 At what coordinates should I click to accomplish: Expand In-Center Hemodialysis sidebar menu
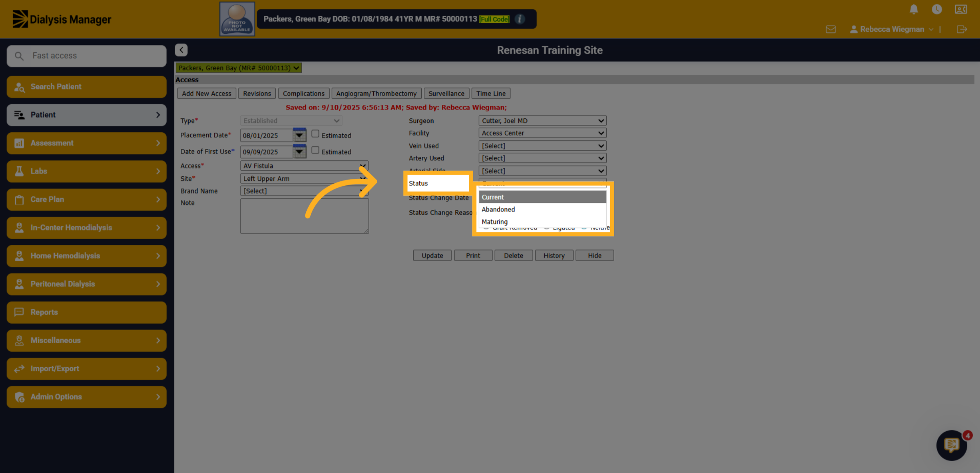coord(87,227)
